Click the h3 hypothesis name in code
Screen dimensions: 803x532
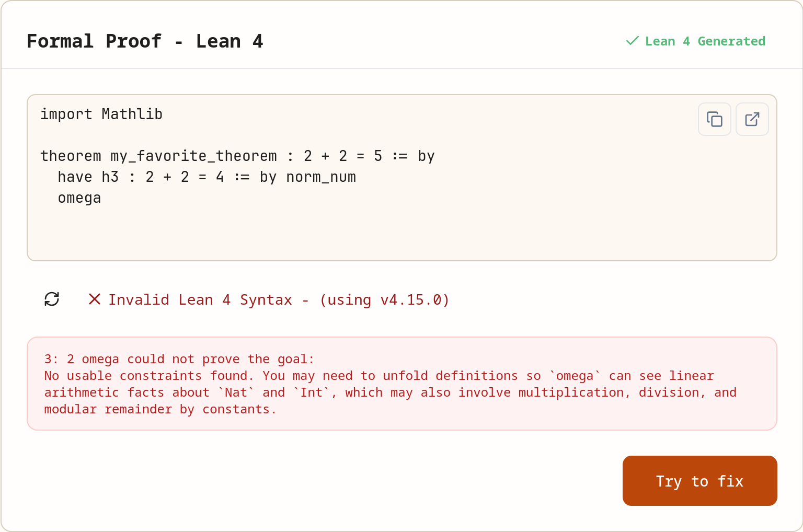(x=110, y=177)
